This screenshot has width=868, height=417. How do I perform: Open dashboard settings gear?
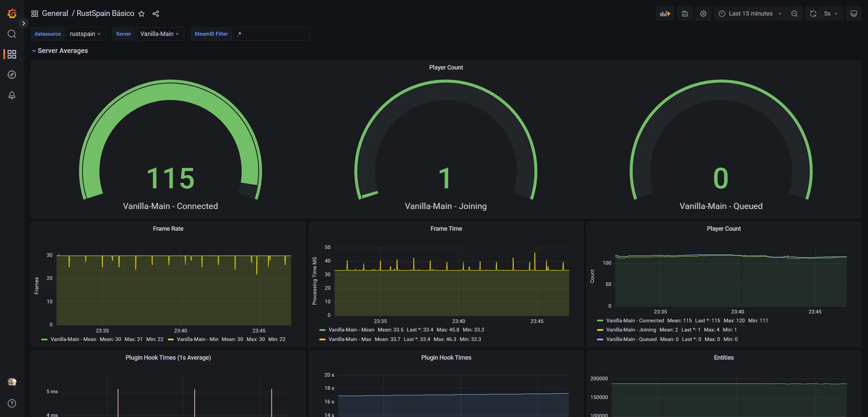[703, 14]
